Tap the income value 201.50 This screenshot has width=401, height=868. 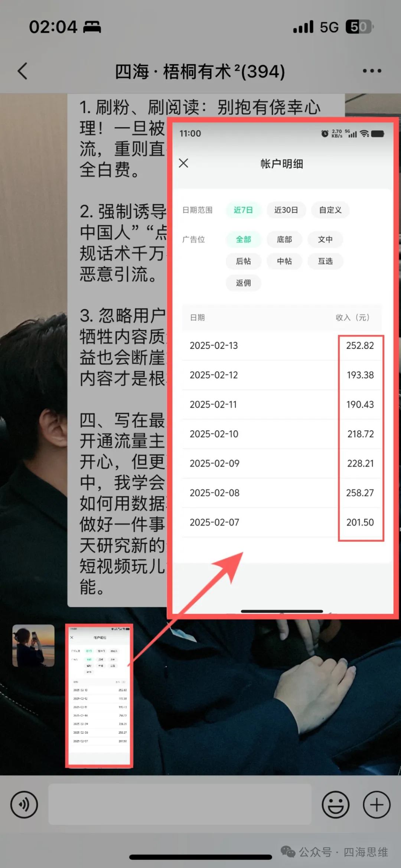coord(360,522)
